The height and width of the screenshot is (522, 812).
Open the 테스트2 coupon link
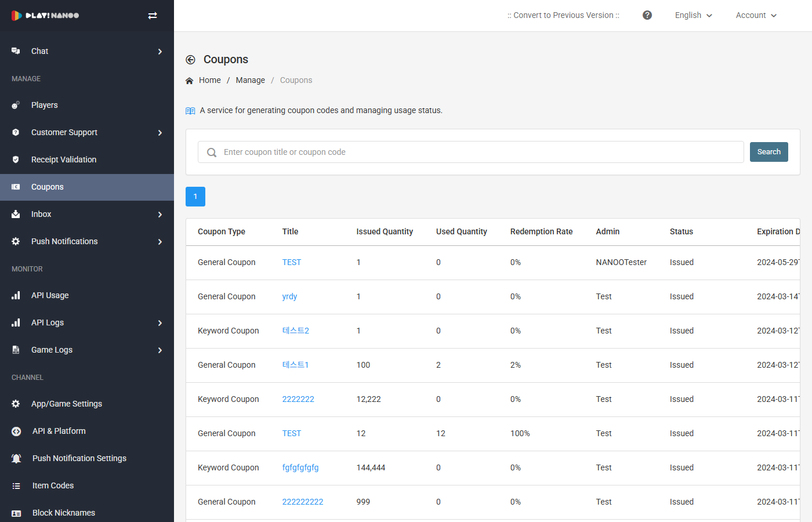[x=296, y=331]
